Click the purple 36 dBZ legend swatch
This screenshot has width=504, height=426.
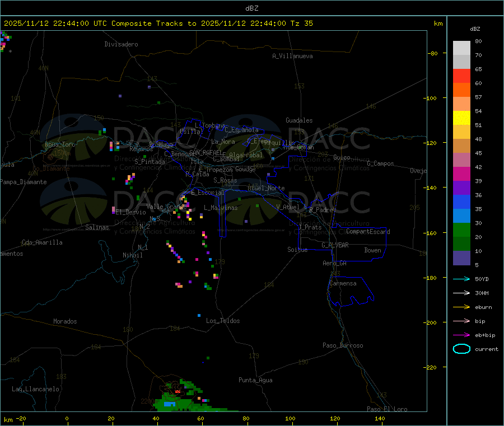click(461, 188)
